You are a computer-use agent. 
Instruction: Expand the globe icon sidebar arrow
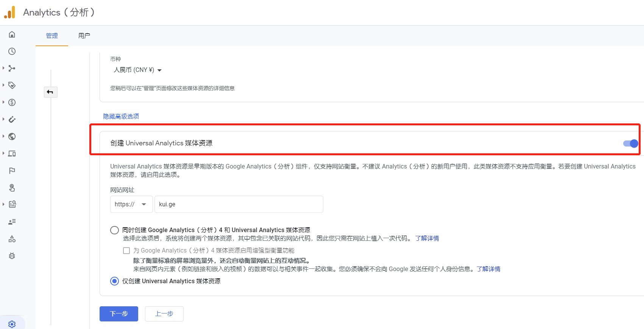click(x=3, y=136)
